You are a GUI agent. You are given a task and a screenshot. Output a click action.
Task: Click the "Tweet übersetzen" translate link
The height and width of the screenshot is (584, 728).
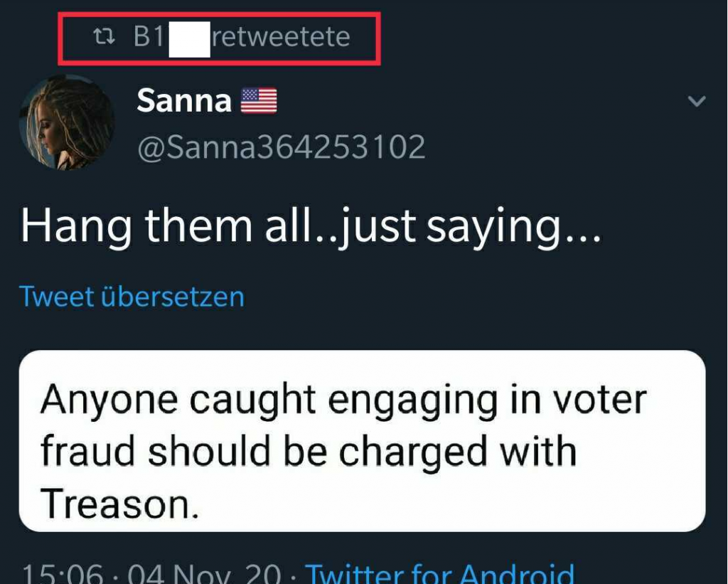click(x=132, y=296)
